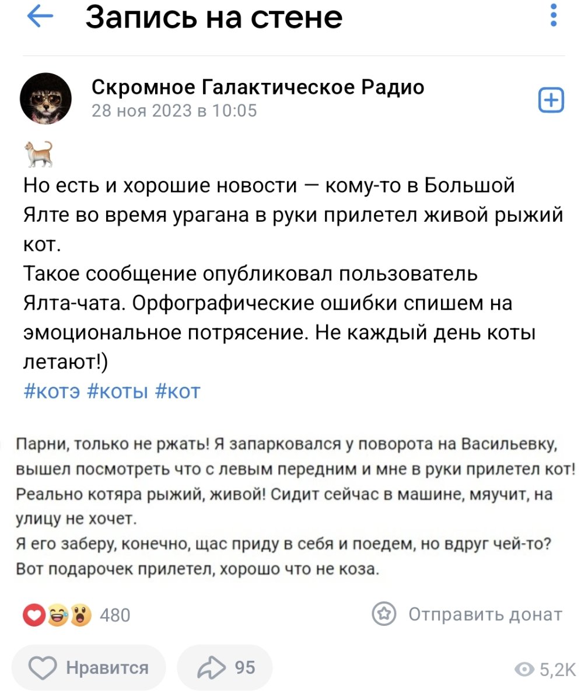
Task: Open the three-dot post options menu
Action: pyautogui.click(x=553, y=15)
